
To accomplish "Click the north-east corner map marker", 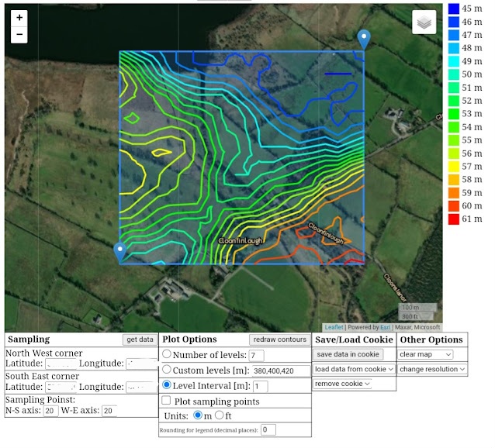I will 363,40.
